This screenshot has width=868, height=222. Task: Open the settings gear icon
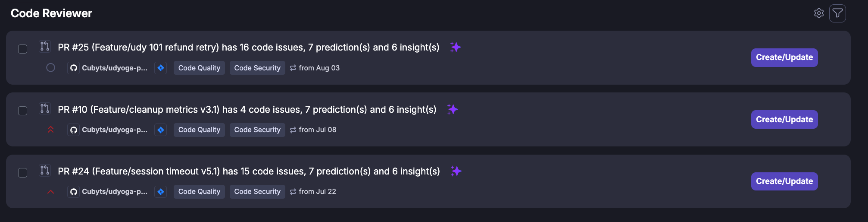point(819,13)
